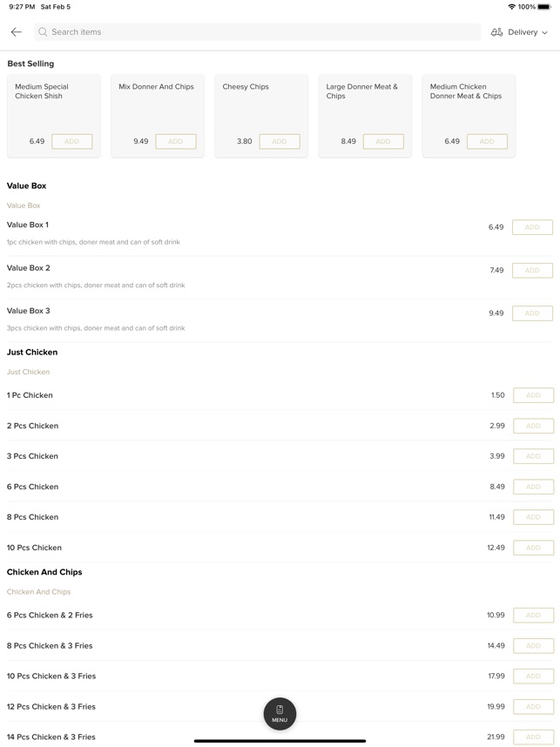Add Medium Special Chicken Shish
Viewport: 560px width, 747px height.
(x=71, y=141)
